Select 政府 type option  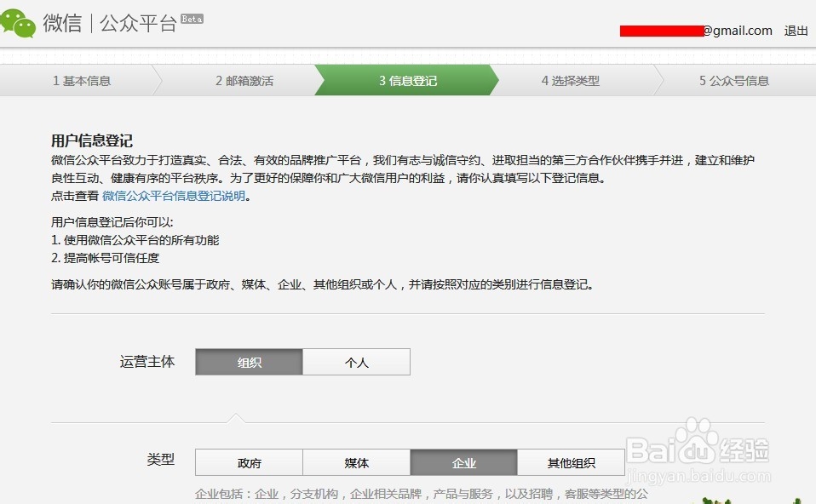249,462
